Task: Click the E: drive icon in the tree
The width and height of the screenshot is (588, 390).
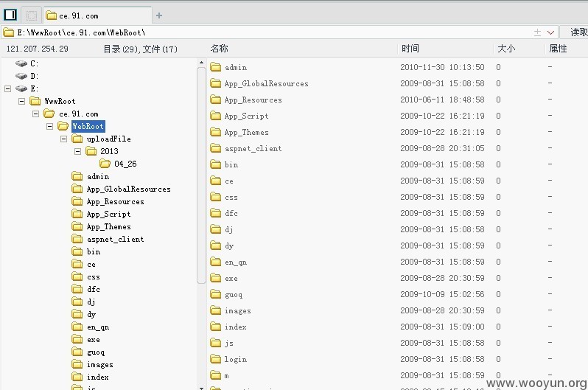Action: (x=21, y=88)
